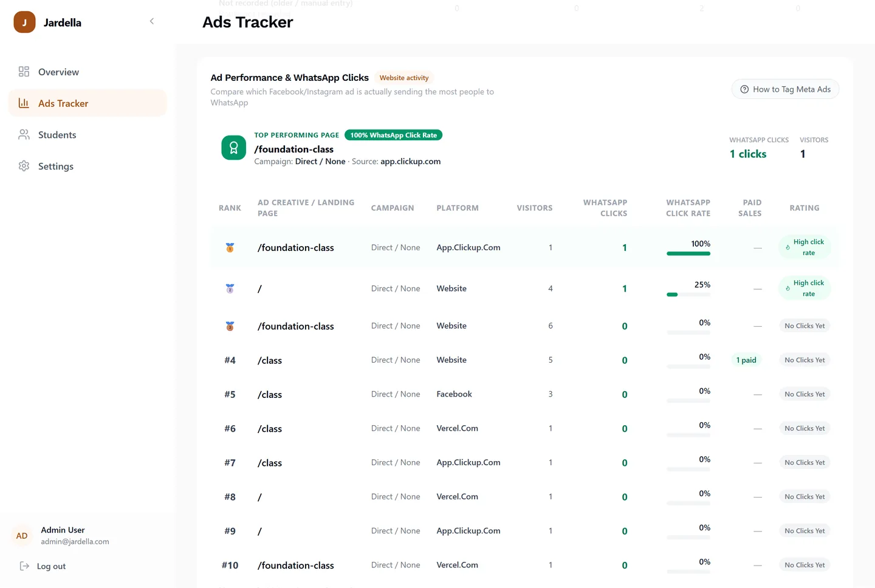The height and width of the screenshot is (588, 875).
Task: Click the Platform column header
Action: tap(458, 208)
